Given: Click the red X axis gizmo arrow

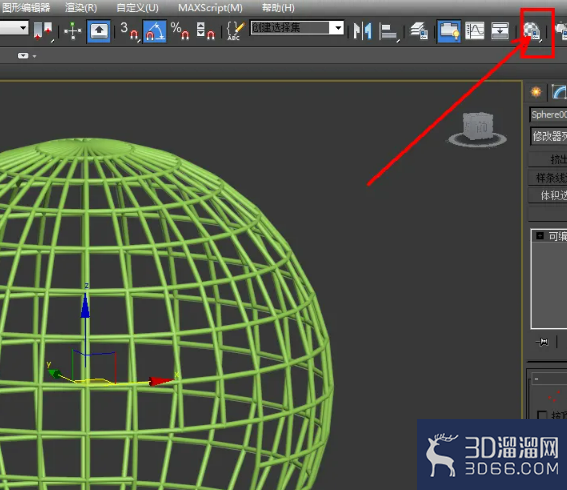Looking at the screenshot, I should coord(161,381).
